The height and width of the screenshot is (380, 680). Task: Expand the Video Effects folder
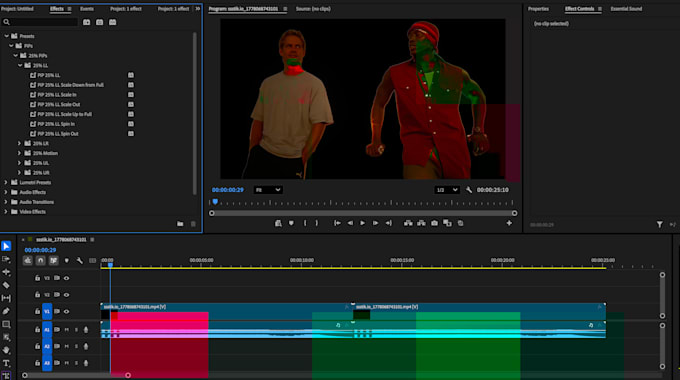[x=6, y=212]
